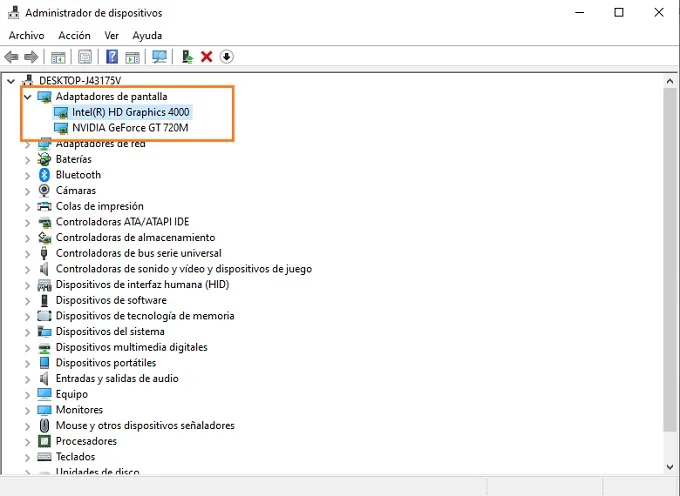The image size is (680, 496).
Task: Expand the Procesadores node
Action: click(27, 441)
